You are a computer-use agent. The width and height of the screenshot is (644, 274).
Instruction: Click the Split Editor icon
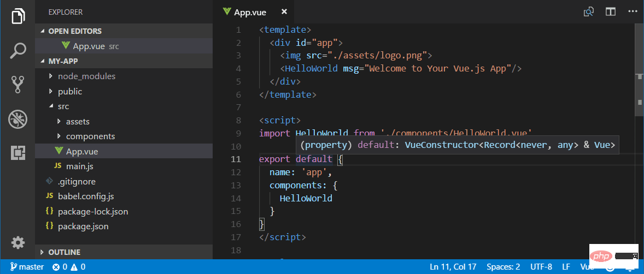[610, 11]
